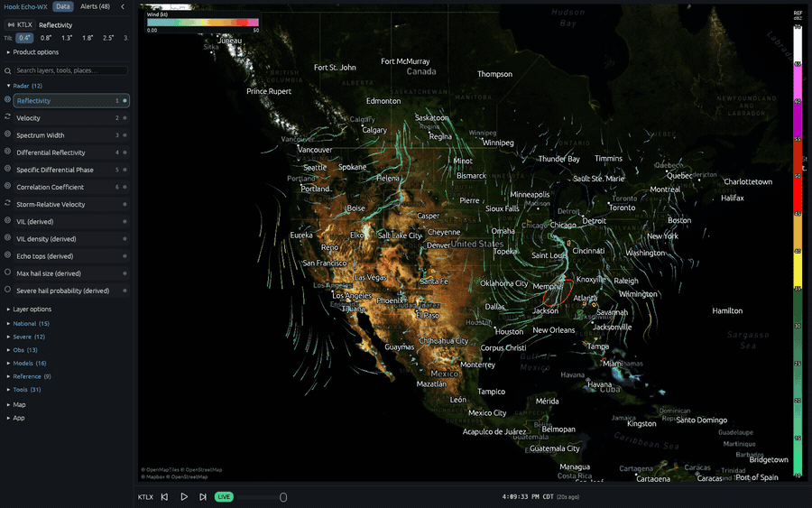812x508 pixels.
Task: Step forward to the next radar frame
Action: coord(203,496)
